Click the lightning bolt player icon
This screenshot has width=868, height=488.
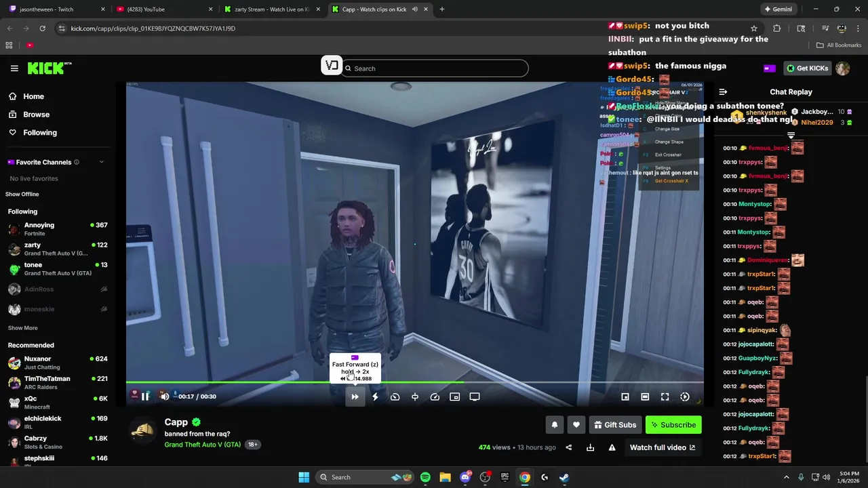[375, 396]
